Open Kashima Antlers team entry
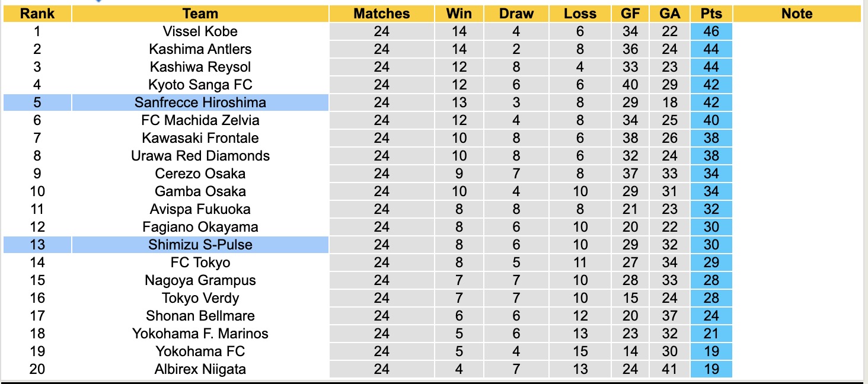This screenshot has width=868, height=384. (200, 49)
